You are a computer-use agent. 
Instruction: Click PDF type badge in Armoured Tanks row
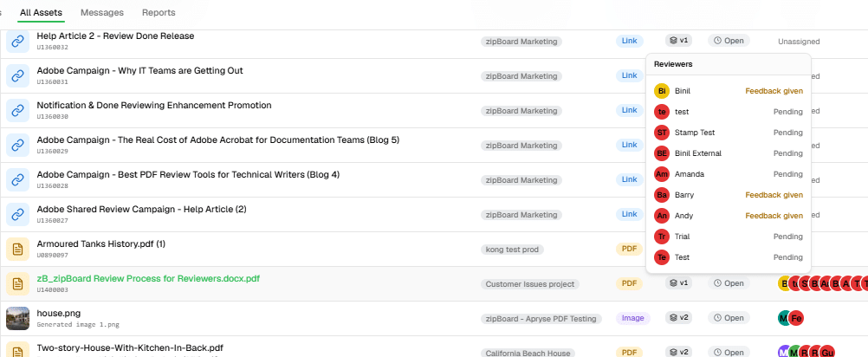(x=630, y=249)
